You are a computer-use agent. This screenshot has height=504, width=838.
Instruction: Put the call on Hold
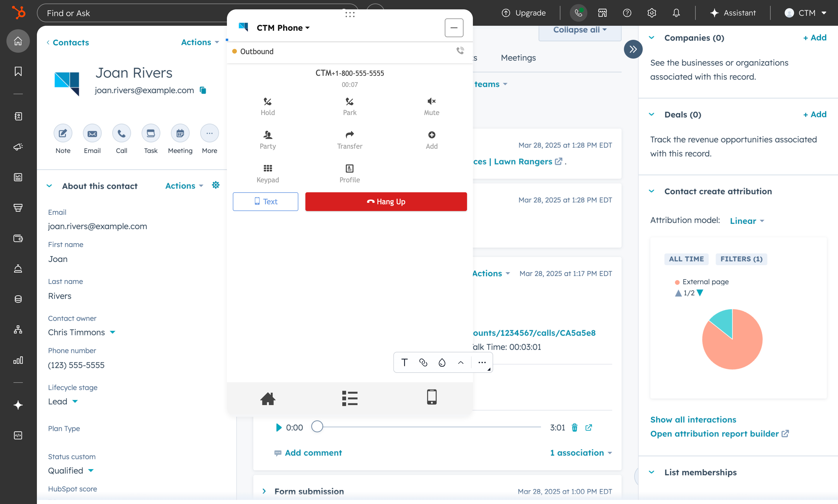[268, 107]
